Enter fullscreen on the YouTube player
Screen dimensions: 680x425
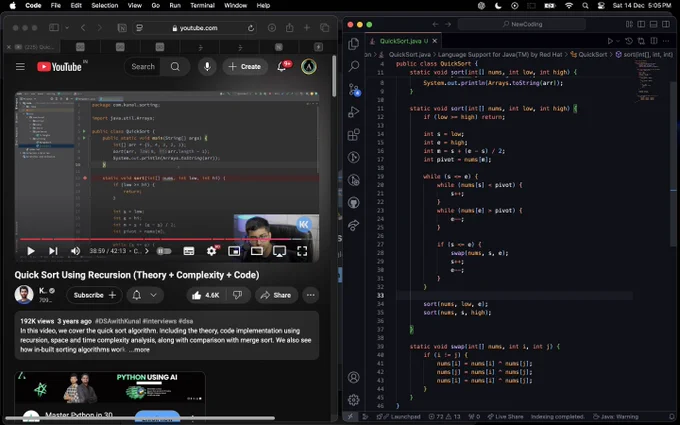tap(302, 251)
